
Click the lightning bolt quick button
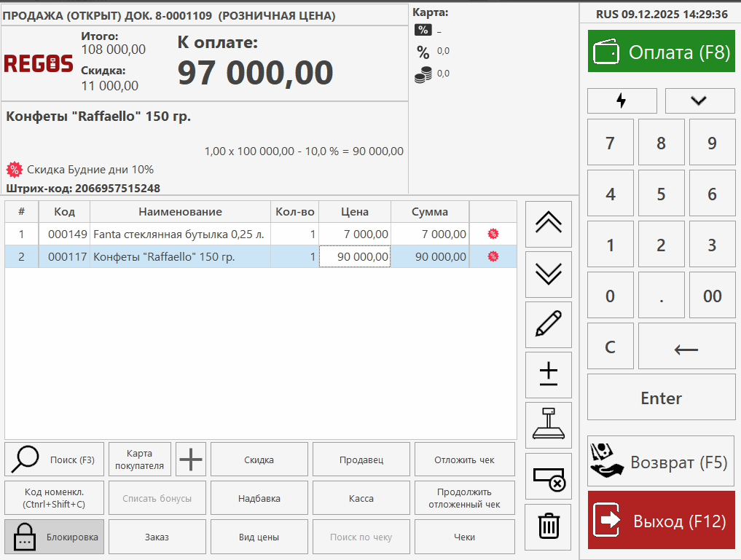pos(622,100)
